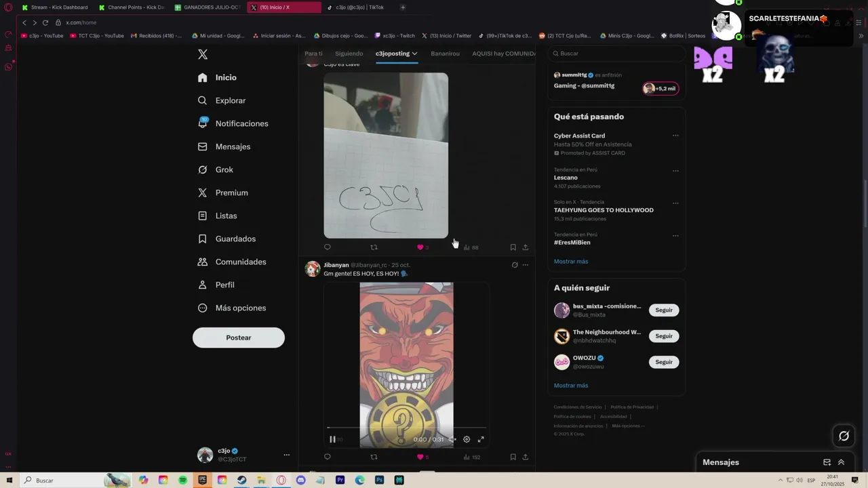This screenshot has height=488, width=868.
Task: Click the Postear button
Action: [x=239, y=338]
